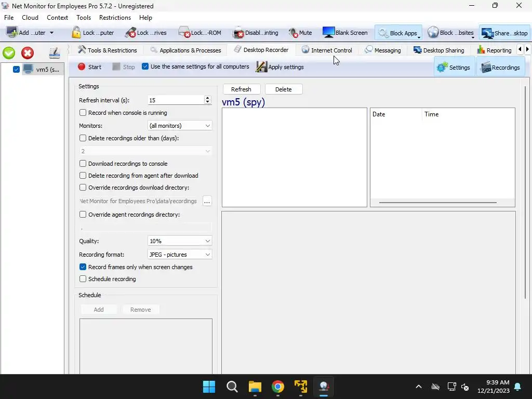Open the File menu
This screenshot has height=399, width=532.
point(9,18)
